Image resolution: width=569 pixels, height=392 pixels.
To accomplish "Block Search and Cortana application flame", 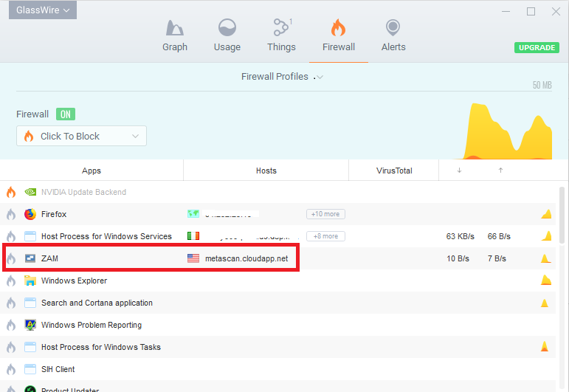I will 11,303.
